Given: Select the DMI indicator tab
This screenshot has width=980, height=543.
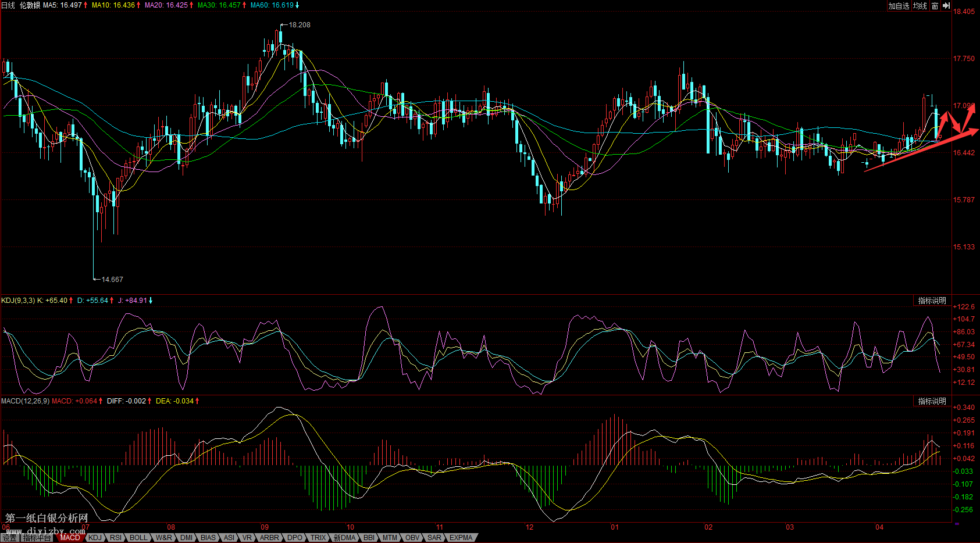Looking at the screenshot, I should click(186, 538).
